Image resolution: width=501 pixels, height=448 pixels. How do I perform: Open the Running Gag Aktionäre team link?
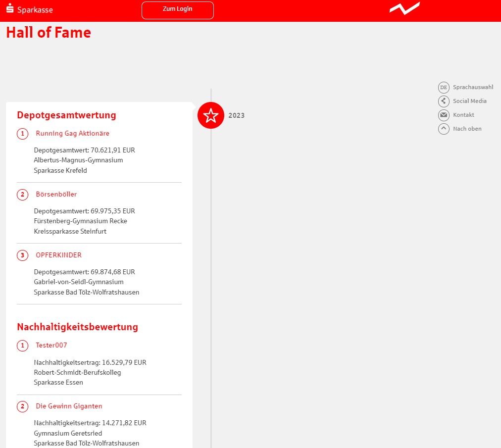(x=72, y=134)
